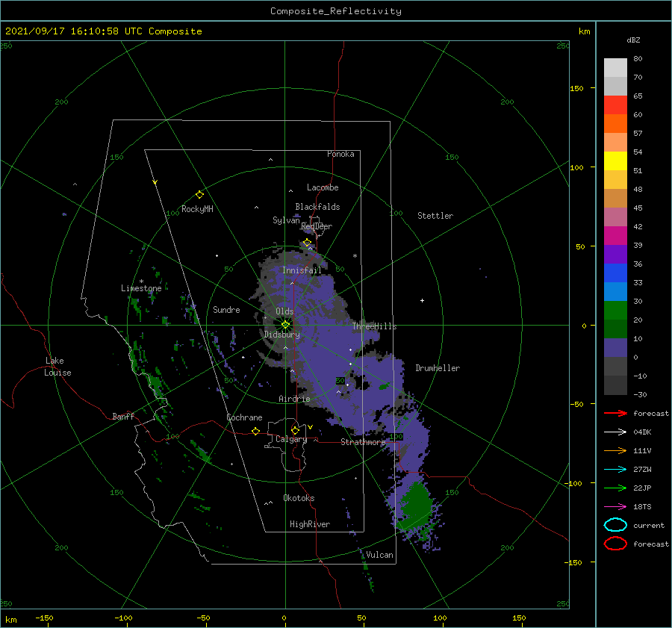The width and height of the screenshot is (672, 628).
Task: Click the Lacombe label
Action: [x=323, y=187]
